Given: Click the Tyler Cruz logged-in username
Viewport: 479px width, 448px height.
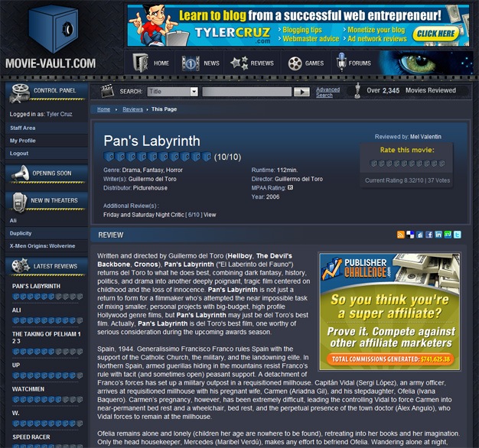Looking at the screenshot, I should pyautogui.click(x=59, y=114).
